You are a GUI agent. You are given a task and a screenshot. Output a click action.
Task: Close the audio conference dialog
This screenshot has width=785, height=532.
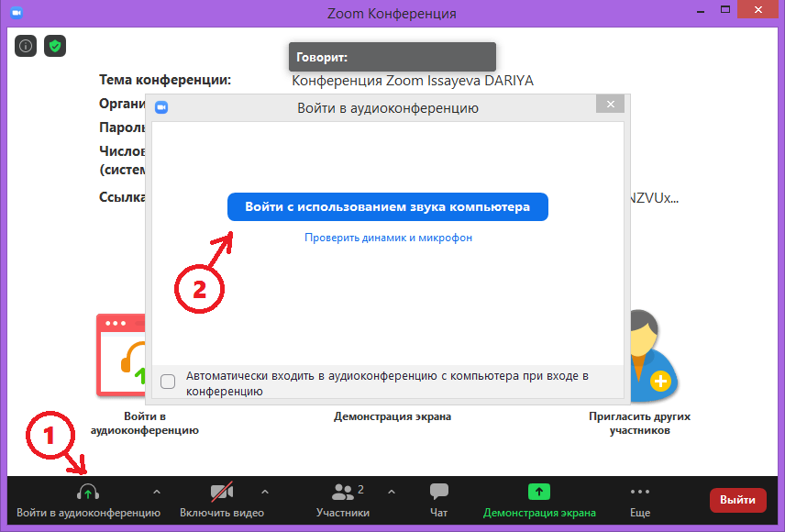610,105
